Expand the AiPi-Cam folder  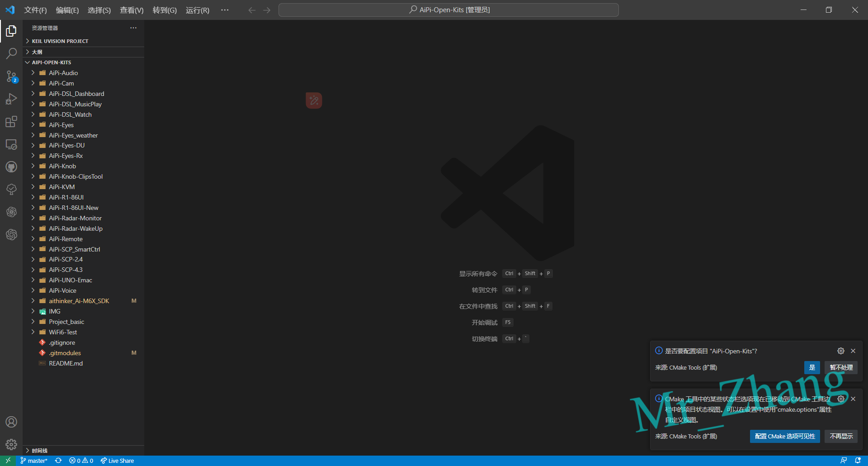point(84,83)
